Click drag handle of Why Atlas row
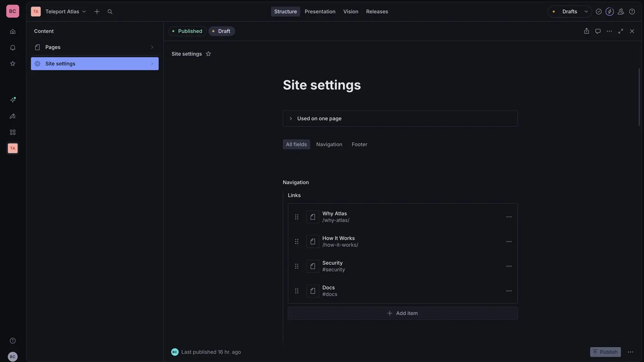 297,217
